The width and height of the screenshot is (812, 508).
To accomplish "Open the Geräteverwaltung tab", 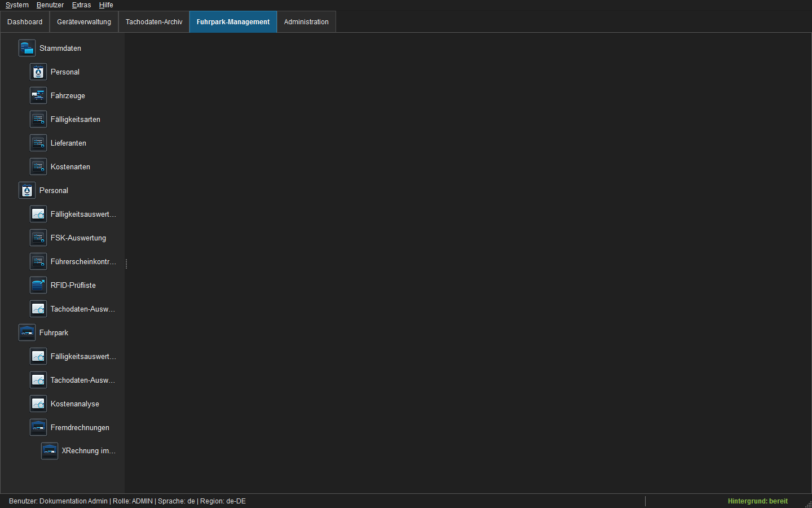I will point(84,22).
